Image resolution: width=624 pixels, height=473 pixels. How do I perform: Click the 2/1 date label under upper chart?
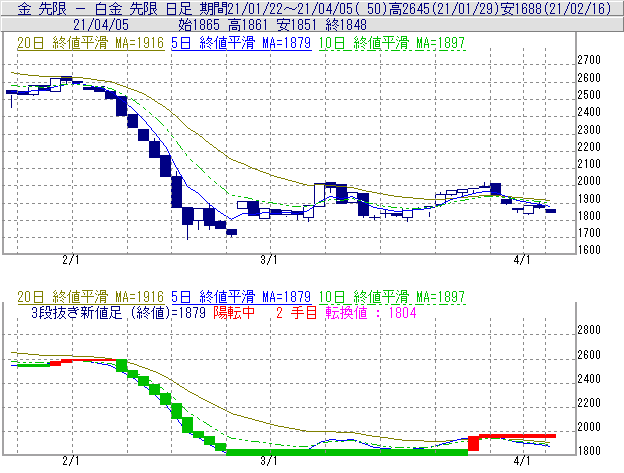(71, 260)
